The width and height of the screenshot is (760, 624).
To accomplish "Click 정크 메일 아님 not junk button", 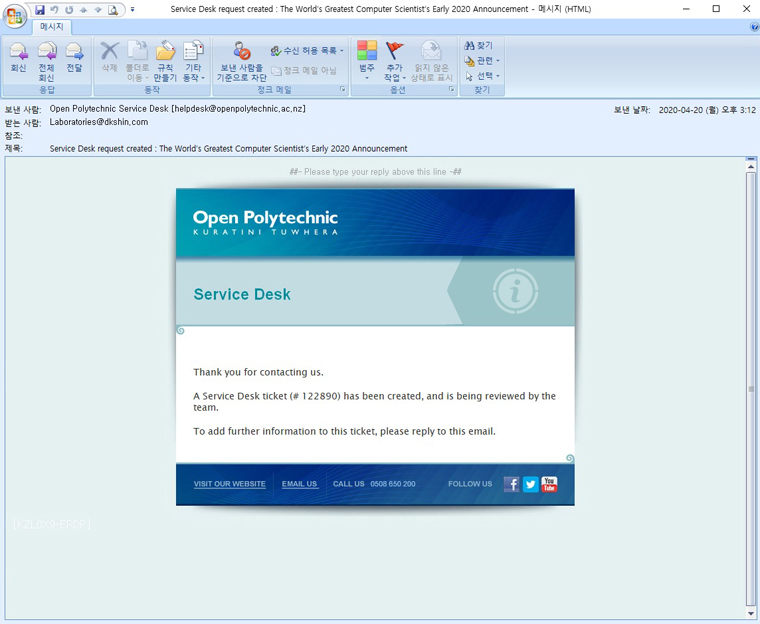I will [x=303, y=70].
